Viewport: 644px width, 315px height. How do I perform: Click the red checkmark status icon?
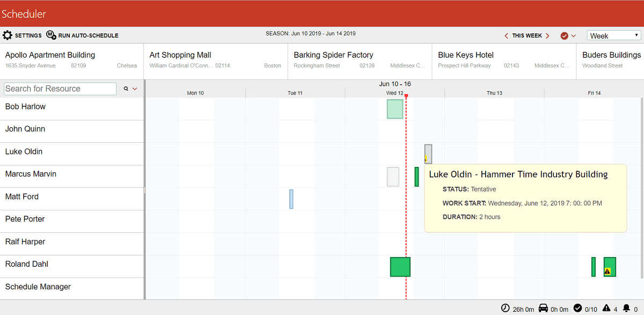[x=564, y=36]
